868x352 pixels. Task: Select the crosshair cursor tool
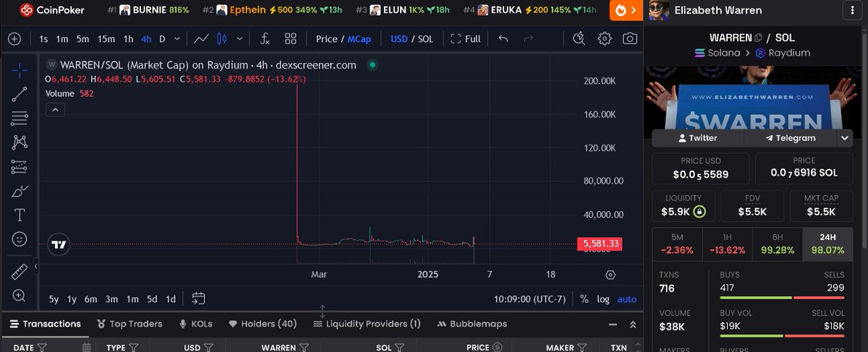click(20, 69)
